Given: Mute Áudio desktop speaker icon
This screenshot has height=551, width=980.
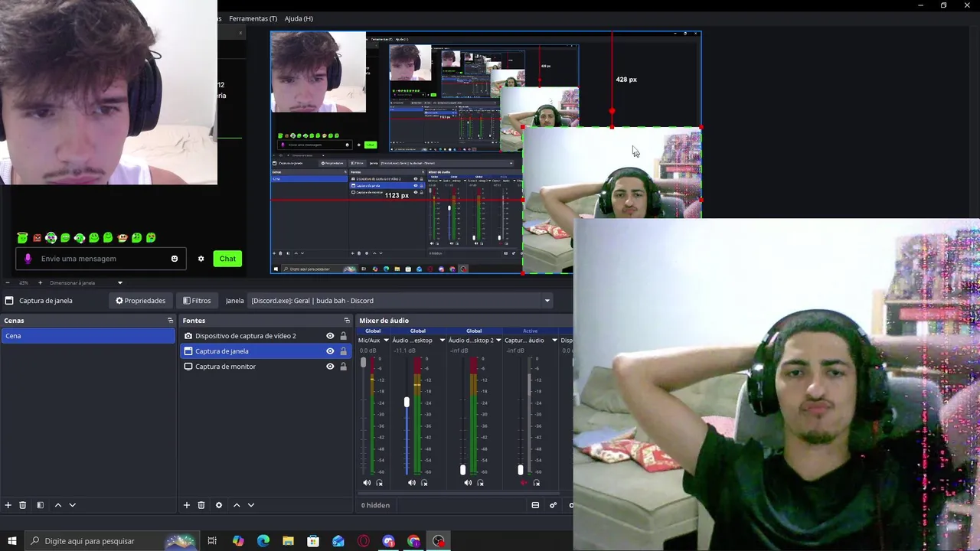Looking at the screenshot, I should click(411, 483).
